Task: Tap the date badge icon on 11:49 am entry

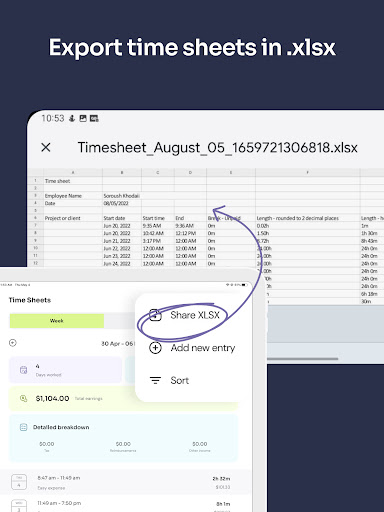Action: click(19, 506)
